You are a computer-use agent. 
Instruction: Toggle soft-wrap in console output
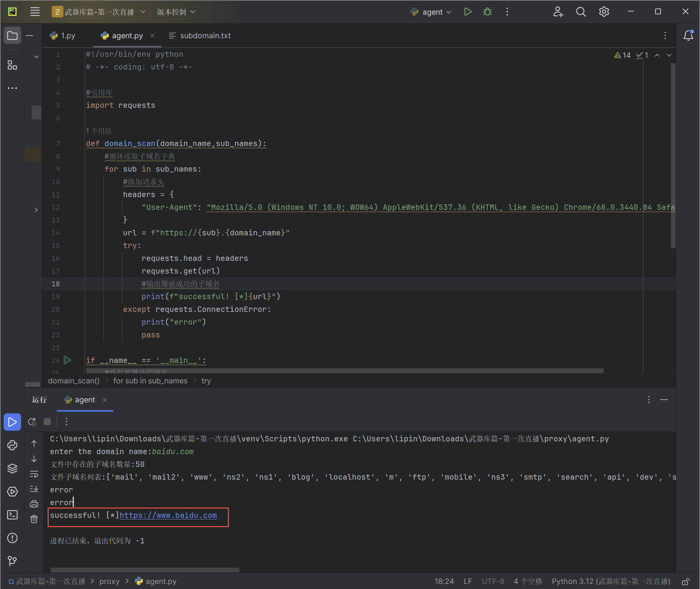[x=34, y=474]
